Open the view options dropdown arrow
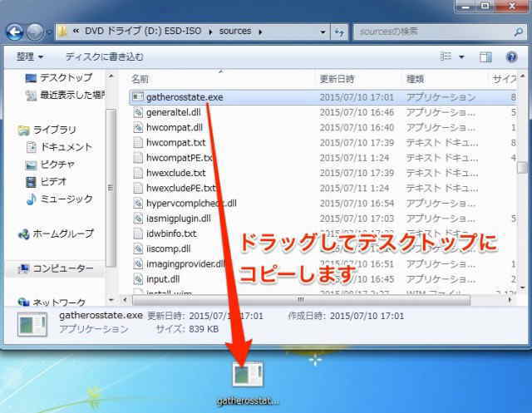 (x=461, y=57)
